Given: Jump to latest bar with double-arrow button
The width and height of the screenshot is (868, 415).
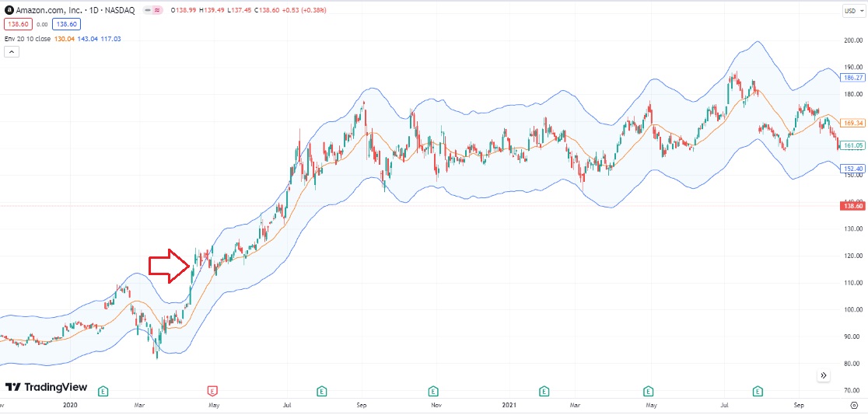Looking at the screenshot, I should coord(824,375).
